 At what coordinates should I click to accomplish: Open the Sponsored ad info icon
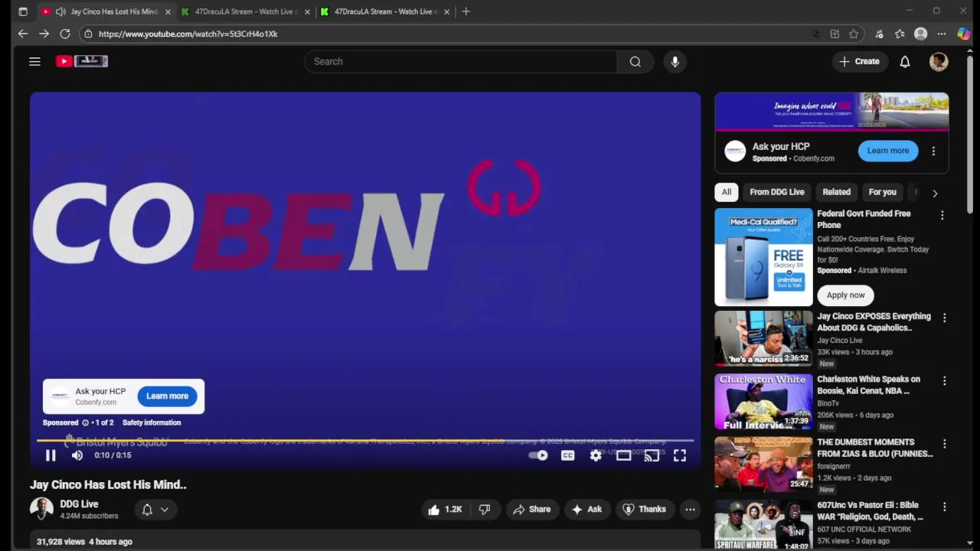(85, 422)
